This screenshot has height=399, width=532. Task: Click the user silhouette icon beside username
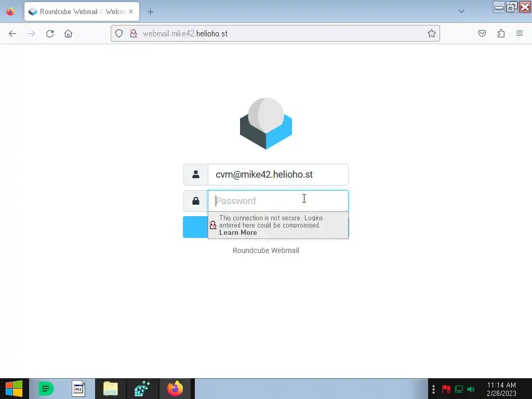[x=196, y=175]
